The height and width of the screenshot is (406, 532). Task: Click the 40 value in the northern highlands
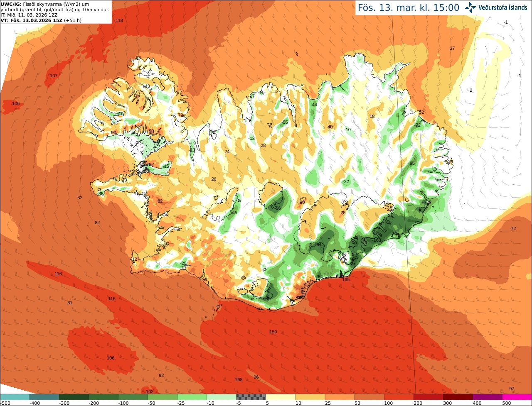330,127
